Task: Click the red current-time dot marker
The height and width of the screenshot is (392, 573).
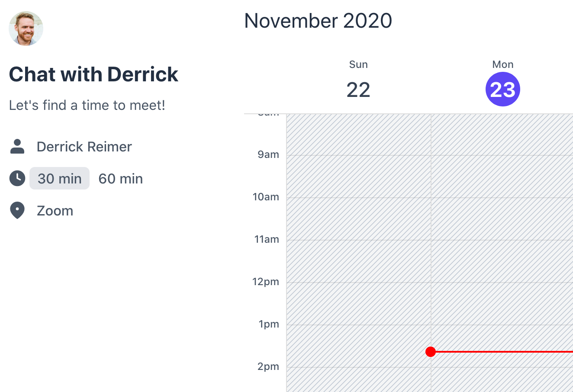Action: [430, 352]
